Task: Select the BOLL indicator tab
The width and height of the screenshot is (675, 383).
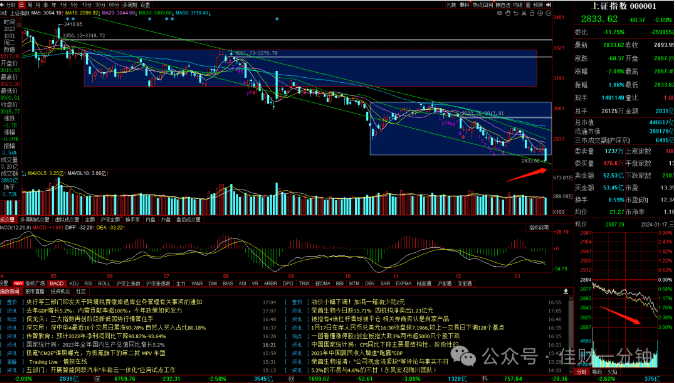Action: coord(105,284)
